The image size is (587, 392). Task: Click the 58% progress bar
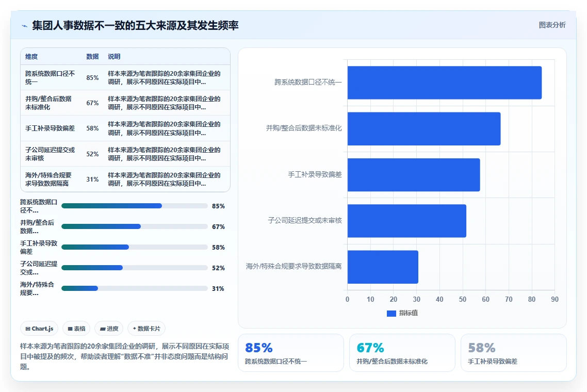point(135,247)
